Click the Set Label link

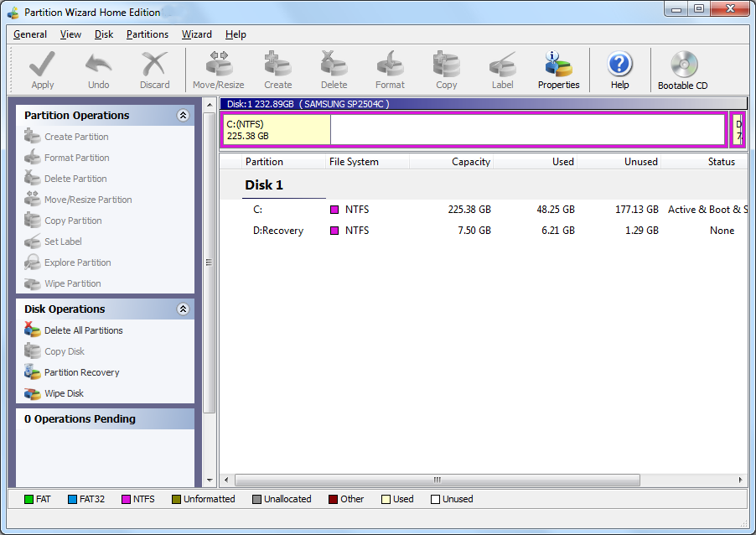point(63,242)
